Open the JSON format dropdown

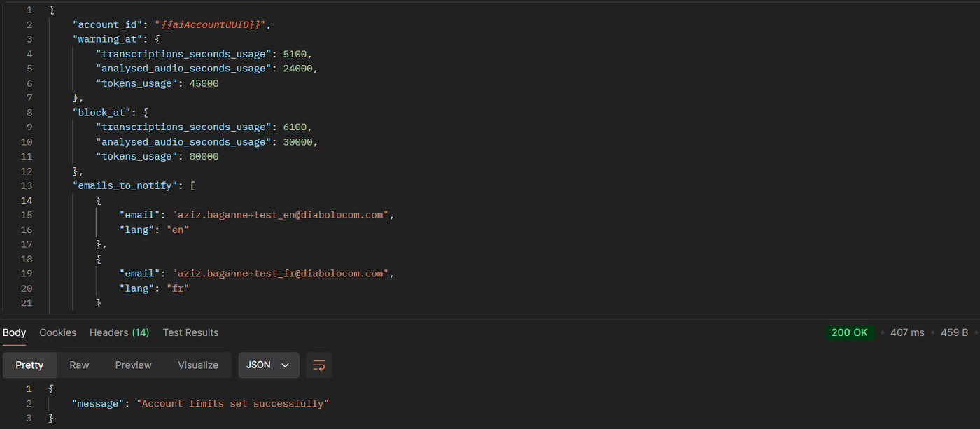(268, 365)
